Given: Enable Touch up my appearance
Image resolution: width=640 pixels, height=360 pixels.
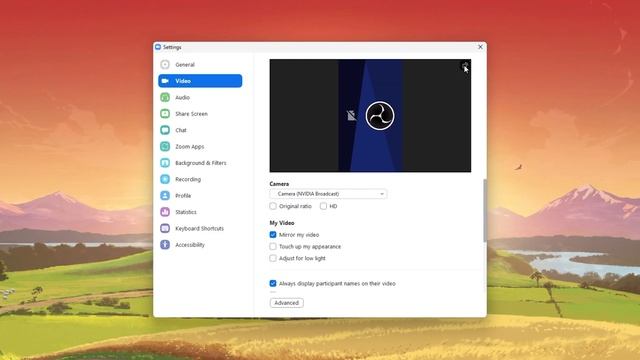Looking at the screenshot, I should (x=273, y=247).
